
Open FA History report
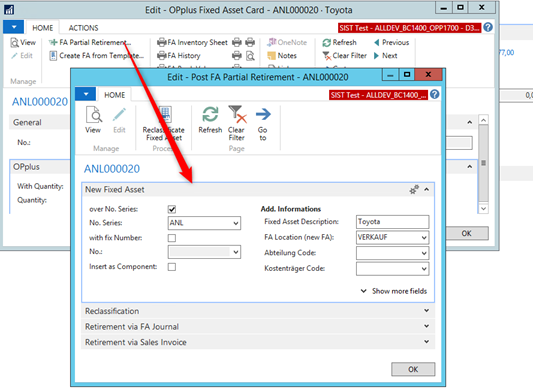pos(179,55)
